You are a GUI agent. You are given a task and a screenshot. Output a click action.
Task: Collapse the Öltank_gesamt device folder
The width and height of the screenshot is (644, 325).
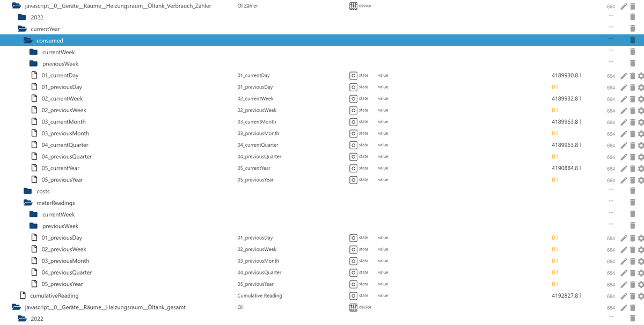(x=16, y=307)
